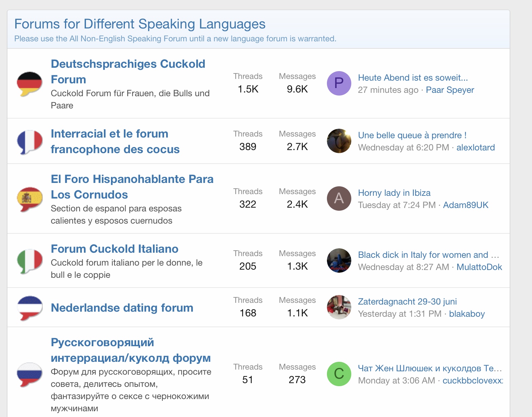
Task: Click 'Wednesday at 6:20 PM' timestamp
Action: point(403,147)
